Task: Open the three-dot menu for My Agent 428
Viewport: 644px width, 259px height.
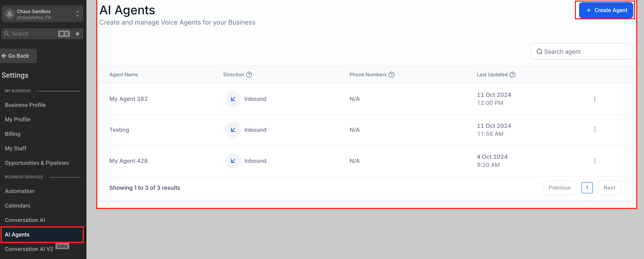Action: pyautogui.click(x=595, y=161)
